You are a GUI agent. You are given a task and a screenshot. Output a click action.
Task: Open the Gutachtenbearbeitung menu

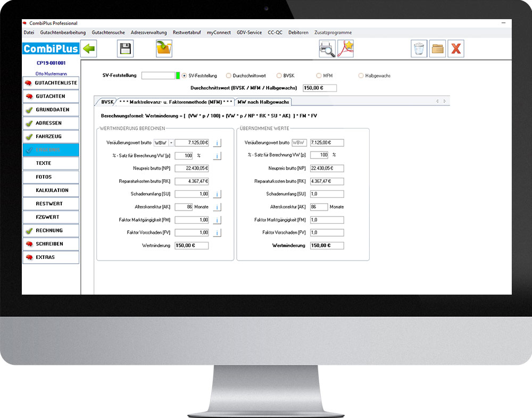(x=63, y=32)
